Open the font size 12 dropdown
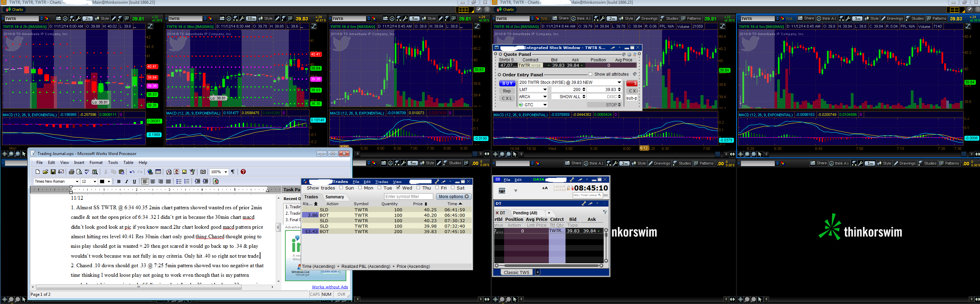This screenshot has height=304, width=980. click(x=95, y=182)
